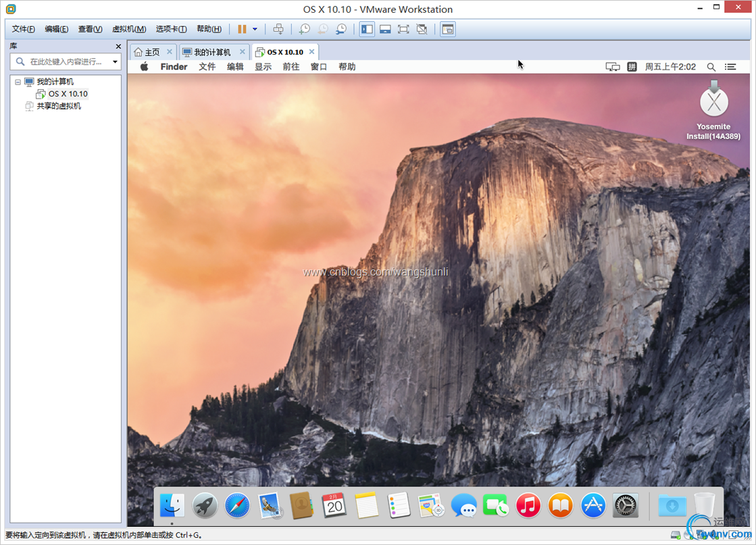
Task: Open the 窗口 menu
Action: point(319,67)
